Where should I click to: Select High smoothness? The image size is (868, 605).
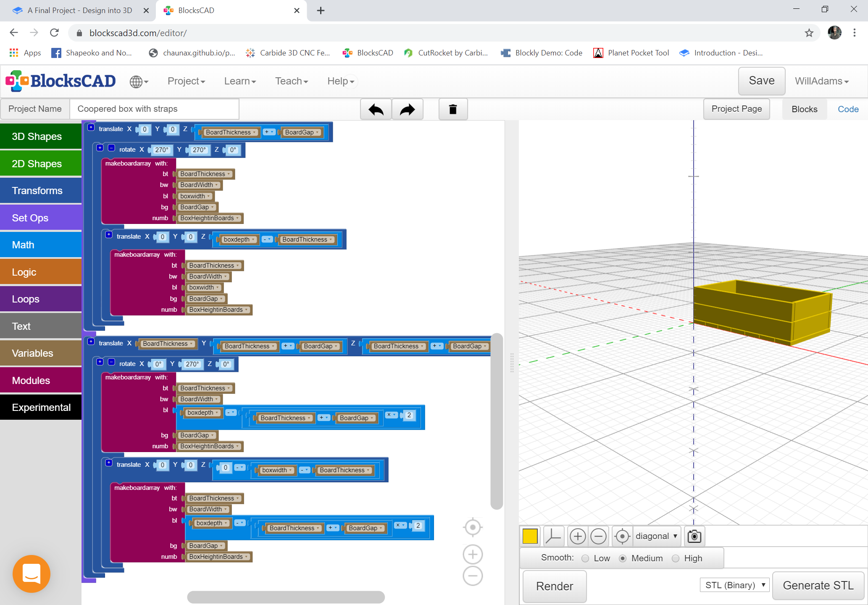tap(676, 558)
